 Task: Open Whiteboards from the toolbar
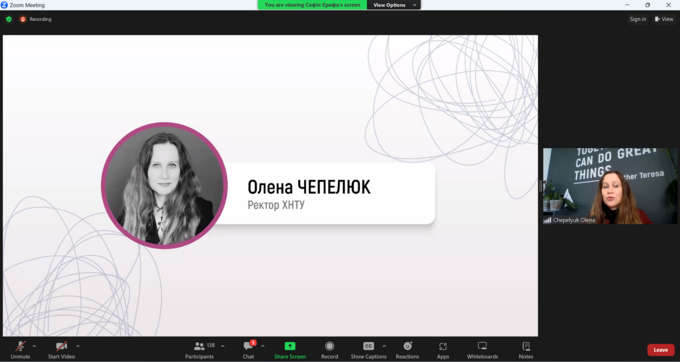pyautogui.click(x=482, y=349)
